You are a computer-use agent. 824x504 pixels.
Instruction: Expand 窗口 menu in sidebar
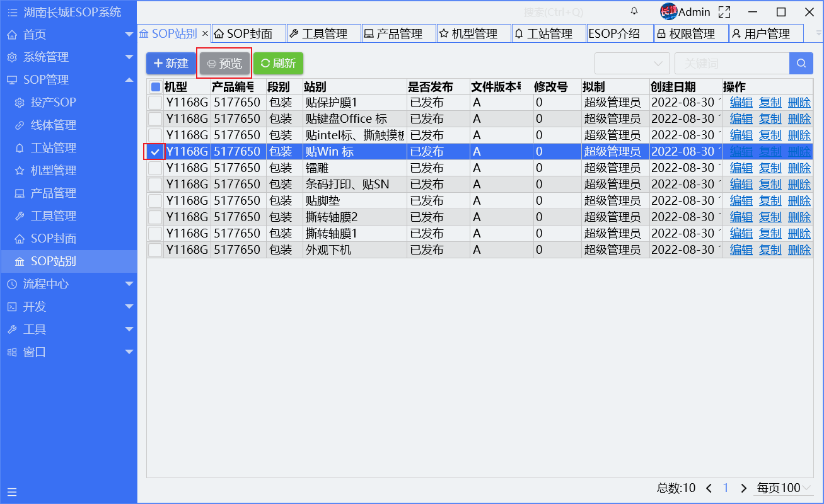[x=68, y=352]
